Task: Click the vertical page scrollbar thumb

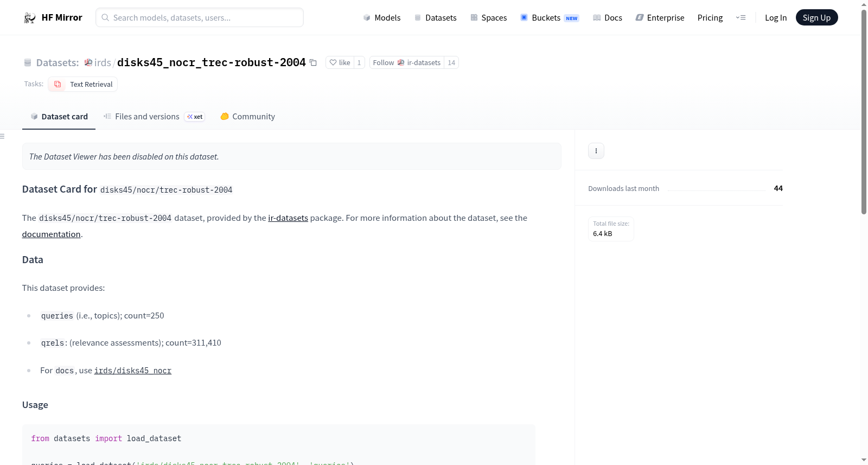Action: click(864, 112)
